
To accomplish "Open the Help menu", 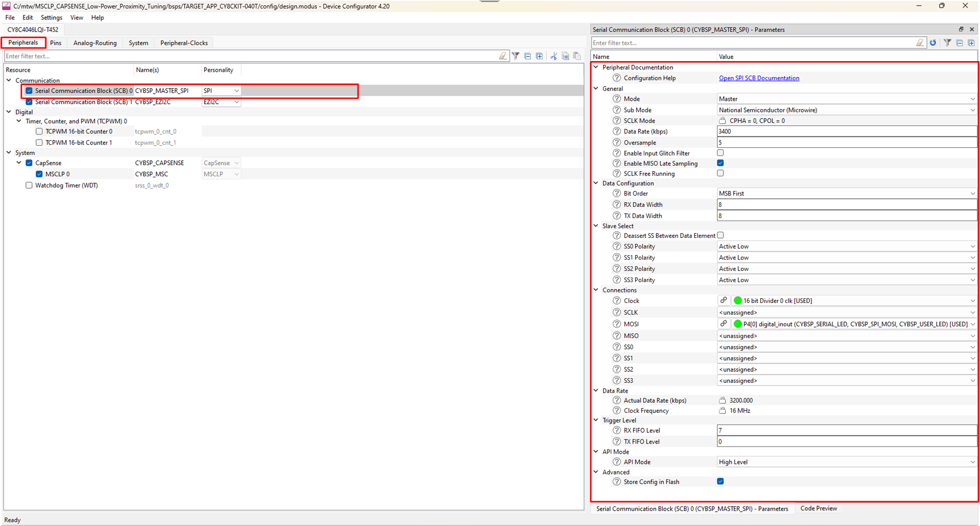I will tap(97, 17).
